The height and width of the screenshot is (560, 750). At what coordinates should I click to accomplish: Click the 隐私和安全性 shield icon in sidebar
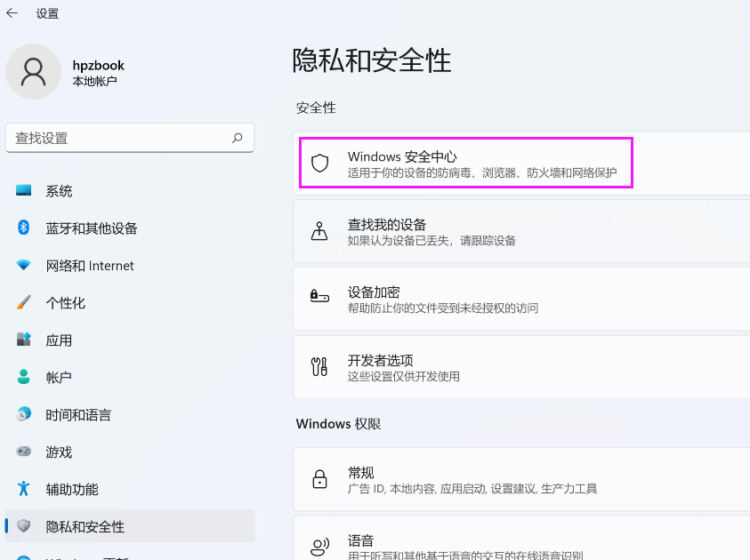[x=23, y=525]
